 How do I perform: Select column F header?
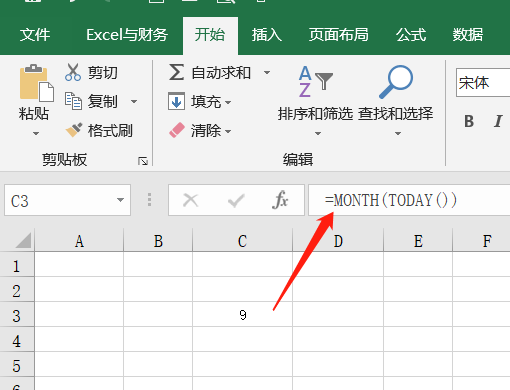pos(481,240)
